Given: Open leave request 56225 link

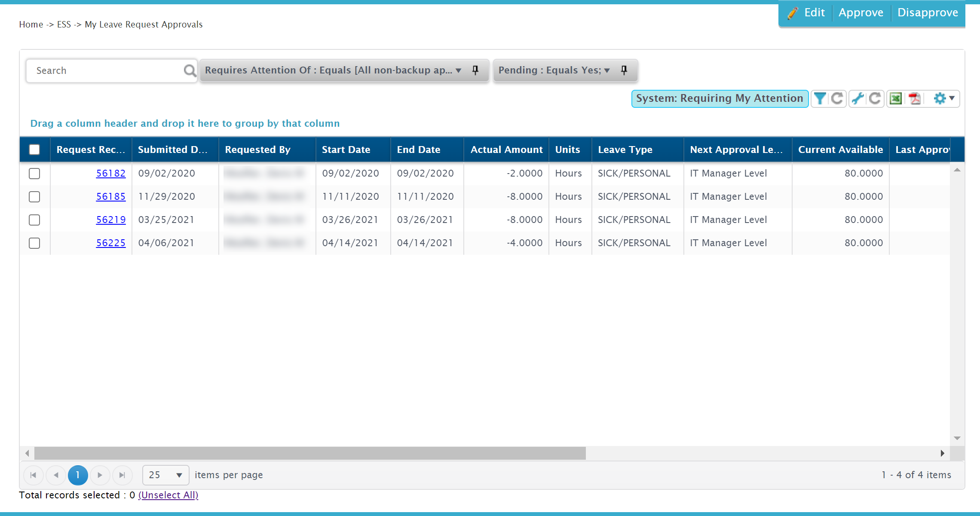Looking at the screenshot, I should 110,243.
